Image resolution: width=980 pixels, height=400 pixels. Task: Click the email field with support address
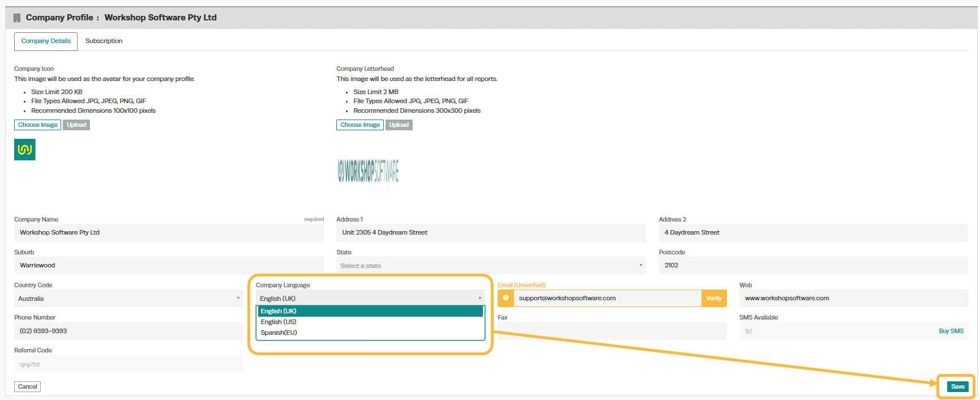coord(607,298)
